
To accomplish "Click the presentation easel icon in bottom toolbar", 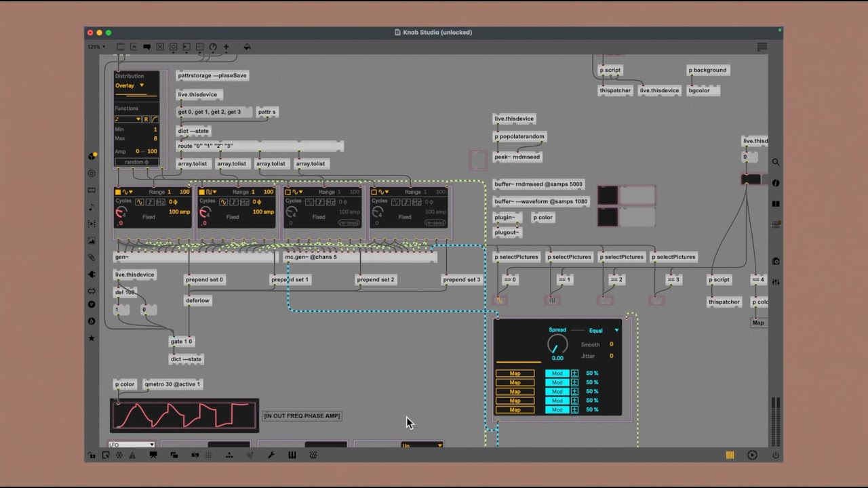I will pos(153,455).
